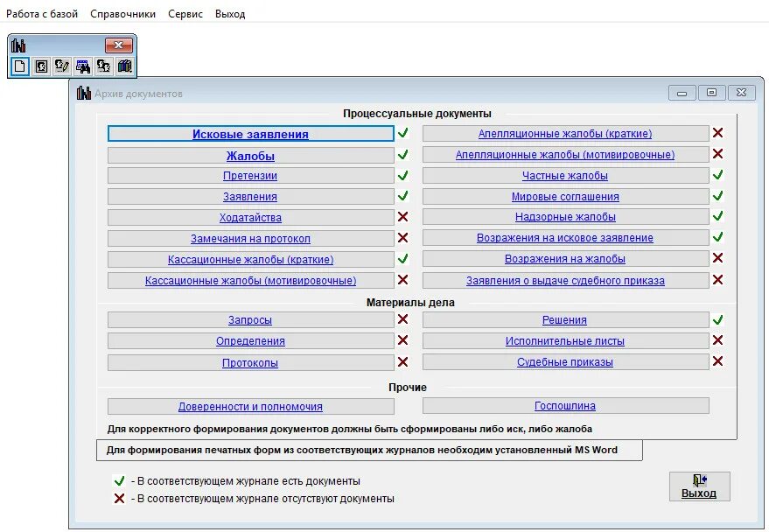
Task: Click the red X beside Ходатайства
Action: (403, 217)
